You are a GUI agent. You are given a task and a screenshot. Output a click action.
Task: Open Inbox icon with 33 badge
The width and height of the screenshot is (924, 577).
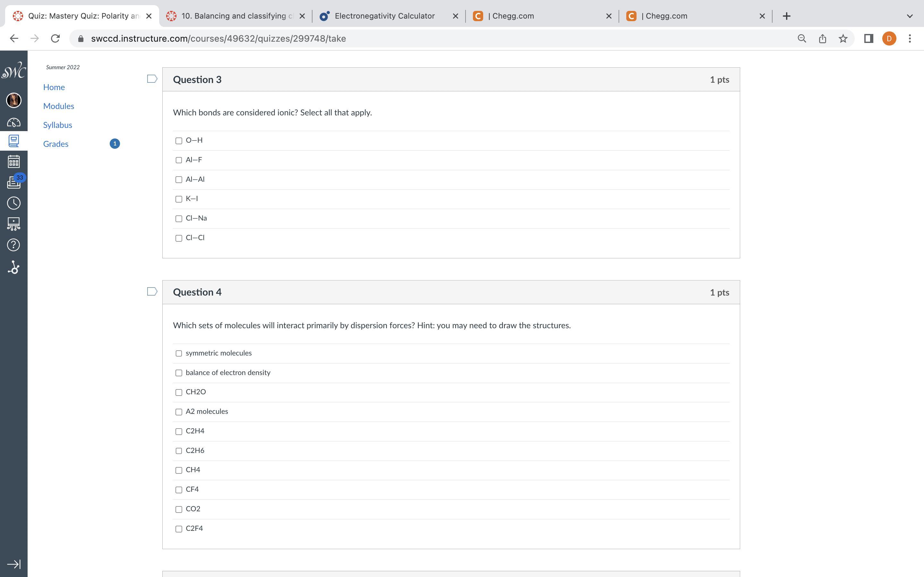pos(14,182)
